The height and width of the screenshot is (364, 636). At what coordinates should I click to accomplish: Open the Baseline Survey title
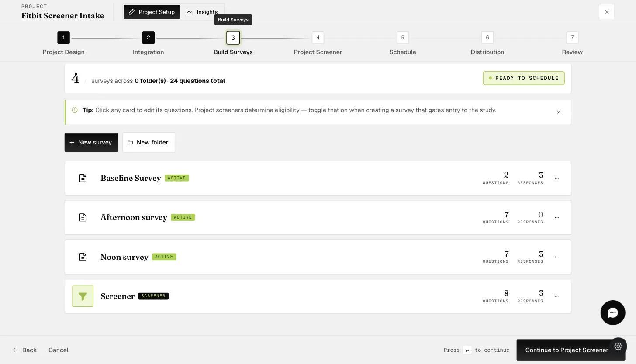tap(131, 178)
